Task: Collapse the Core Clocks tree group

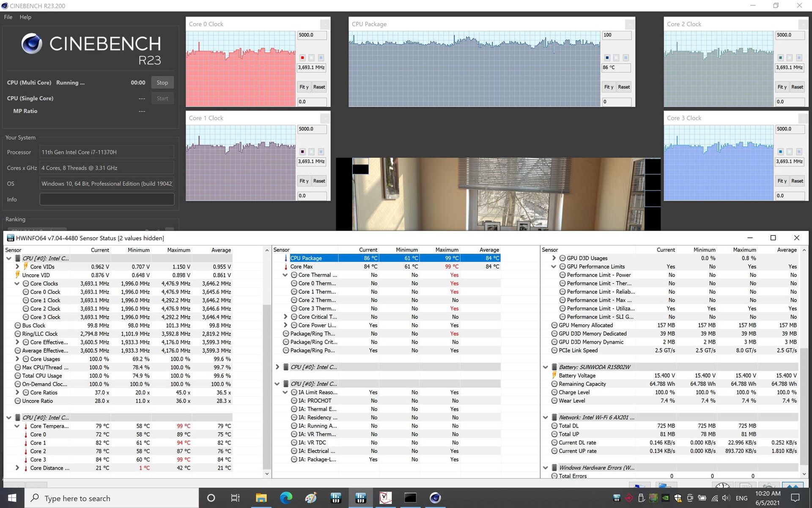Action: [x=17, y=284]
